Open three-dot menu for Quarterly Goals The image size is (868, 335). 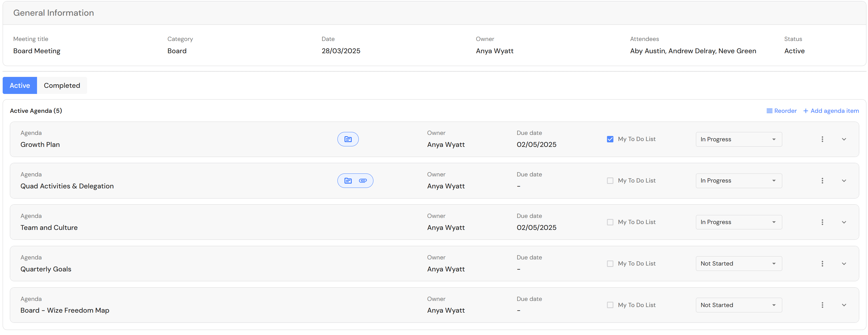tap(822, 264)
